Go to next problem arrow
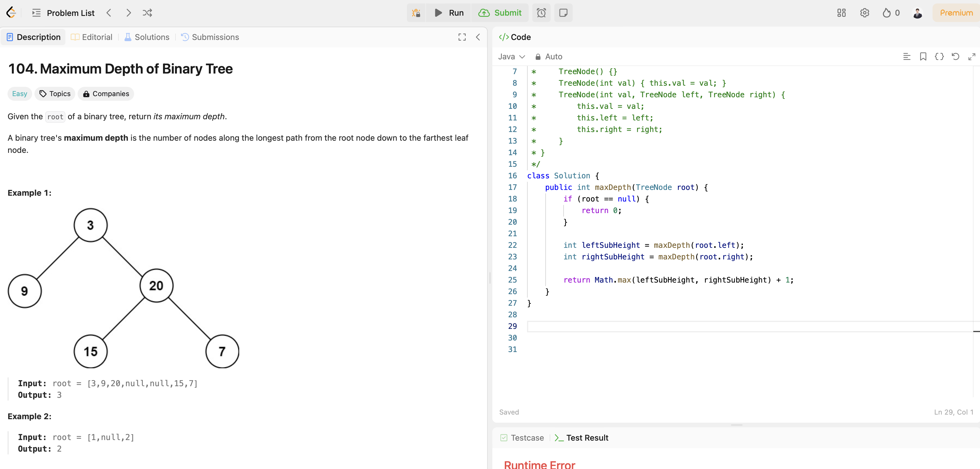Viewport: 980px width, 469px height. point(129,13)
